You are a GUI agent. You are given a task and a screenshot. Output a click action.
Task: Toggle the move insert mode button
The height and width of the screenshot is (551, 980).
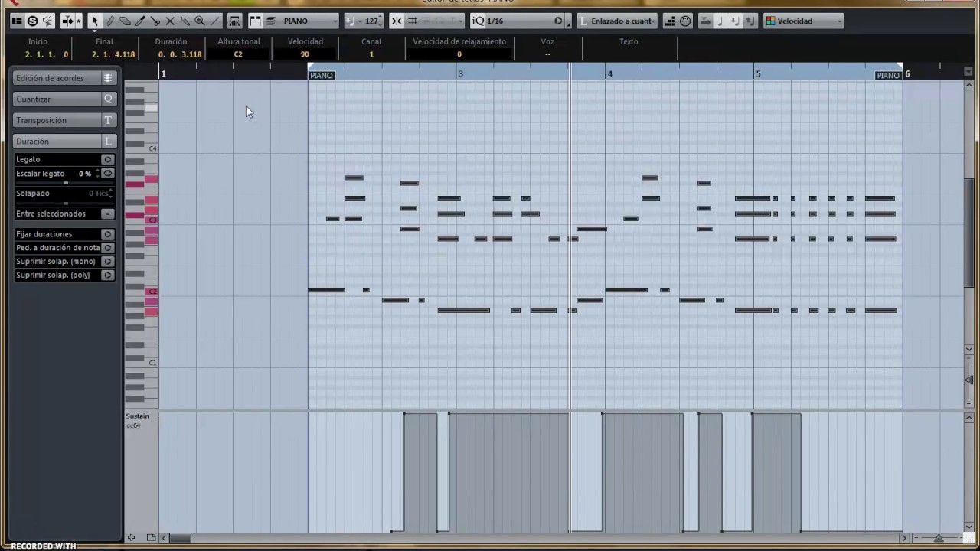pos(705,21)
